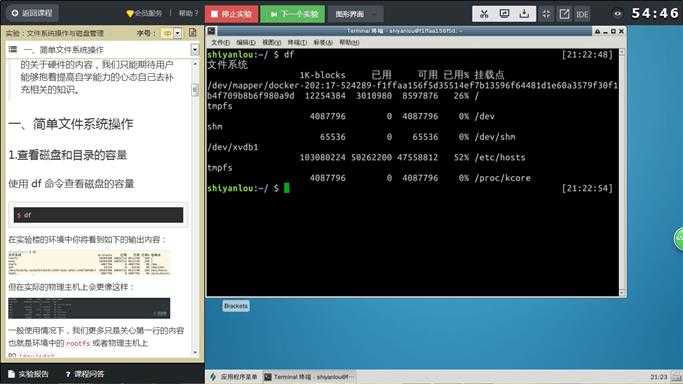
Task: Open the 实验报告 lab report tab
Action: coord(29,374)
